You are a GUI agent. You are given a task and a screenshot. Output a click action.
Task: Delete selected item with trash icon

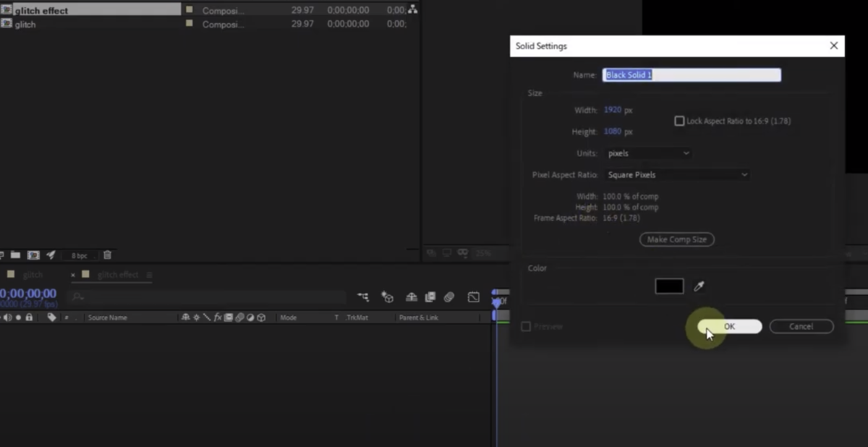(107, 255)
